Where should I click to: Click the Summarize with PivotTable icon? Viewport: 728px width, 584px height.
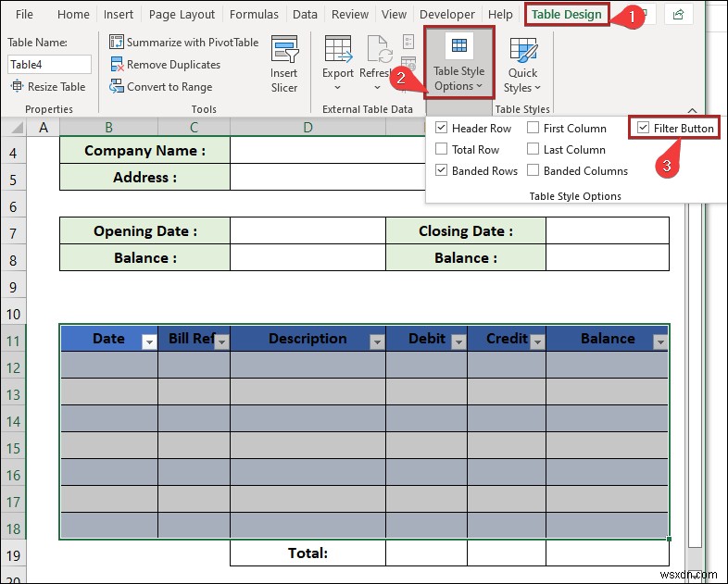[116, 42]
